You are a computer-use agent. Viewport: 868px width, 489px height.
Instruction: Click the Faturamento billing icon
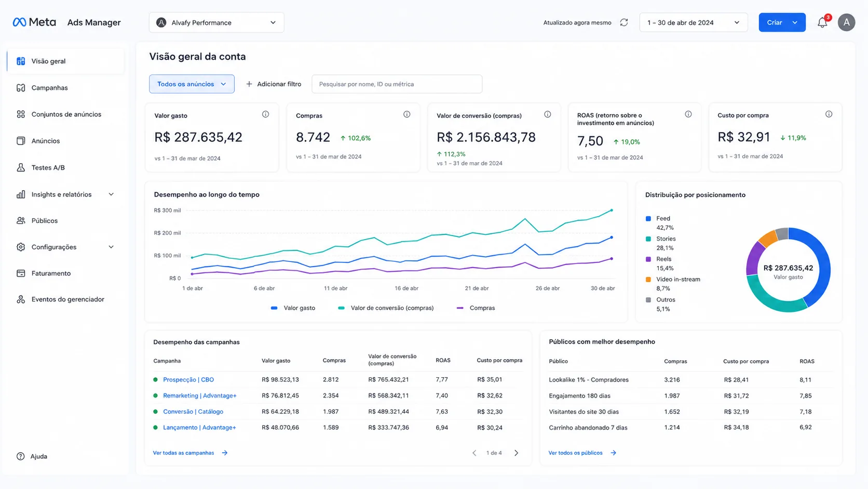coord(21,273)
